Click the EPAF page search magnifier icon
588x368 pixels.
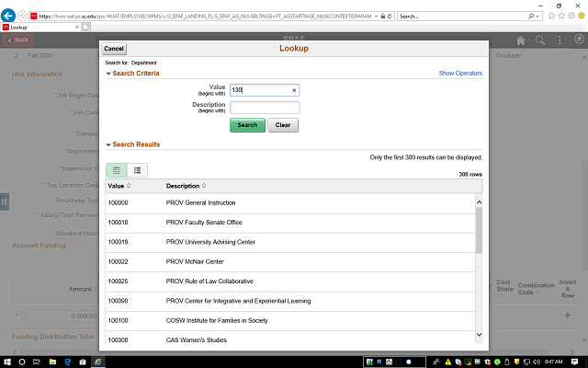(540, 40)
